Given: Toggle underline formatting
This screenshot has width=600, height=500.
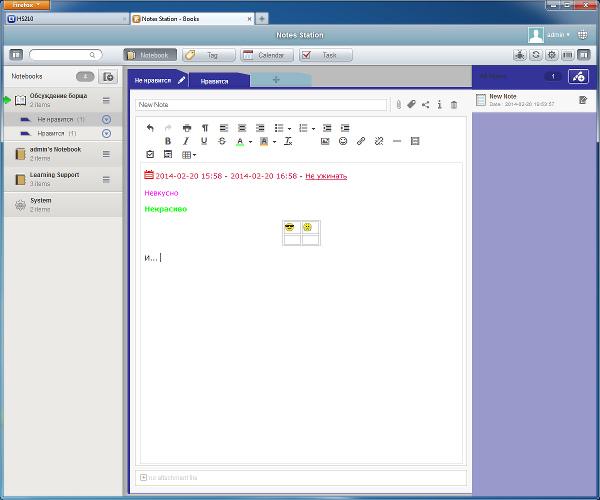Looking at the screenshot, I should click(204, 141).
